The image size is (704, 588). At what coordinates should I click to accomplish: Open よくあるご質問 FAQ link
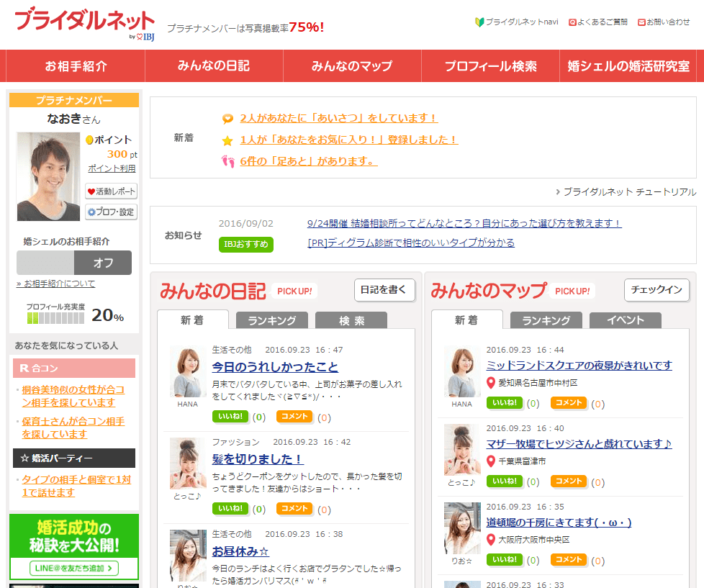coord(598,22)
